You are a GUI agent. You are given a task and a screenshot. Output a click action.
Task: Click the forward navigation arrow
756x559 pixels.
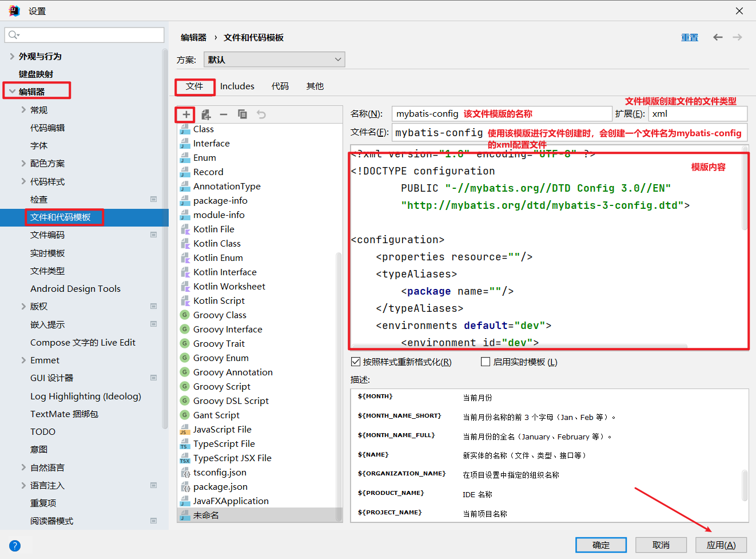pyautogui.click(x=737, y=37)
